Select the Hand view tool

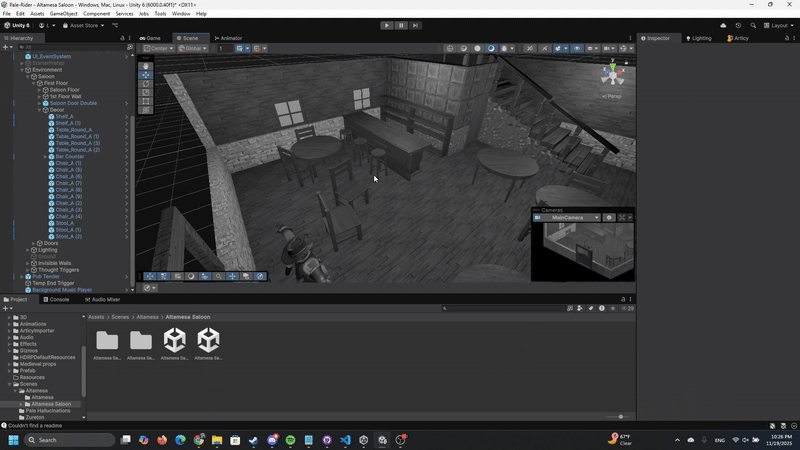(x=146, y=66)
